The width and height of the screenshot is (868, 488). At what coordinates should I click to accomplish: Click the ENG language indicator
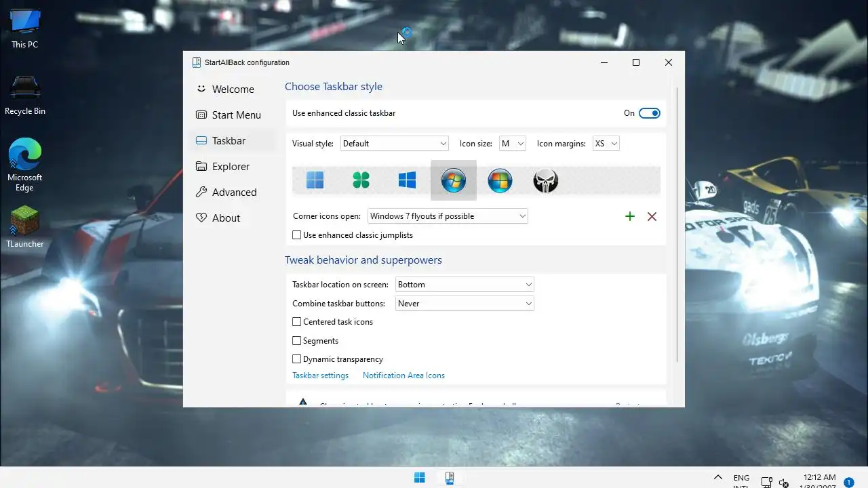click(x=741, y=478)
